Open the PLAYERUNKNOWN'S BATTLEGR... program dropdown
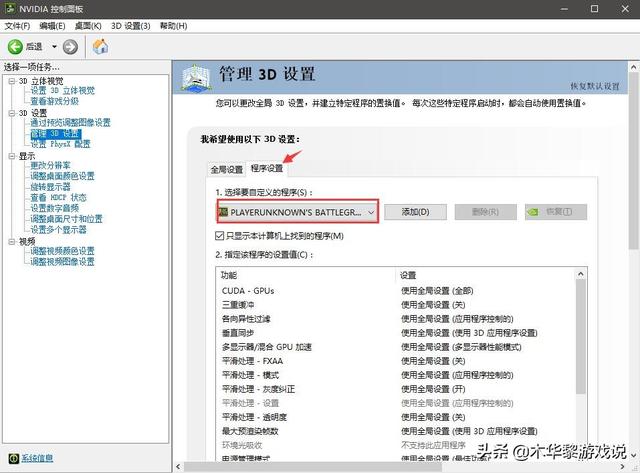The image size is (640, 473). click(298, 212)
